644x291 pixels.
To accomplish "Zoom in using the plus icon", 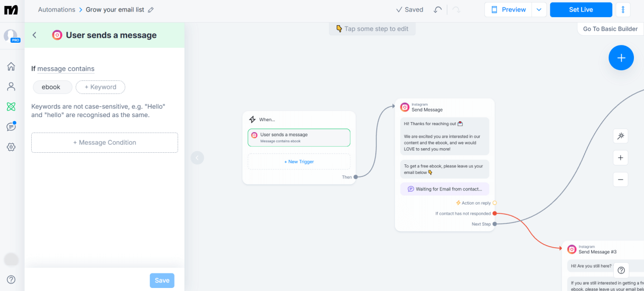I will (x=620, y=157).
